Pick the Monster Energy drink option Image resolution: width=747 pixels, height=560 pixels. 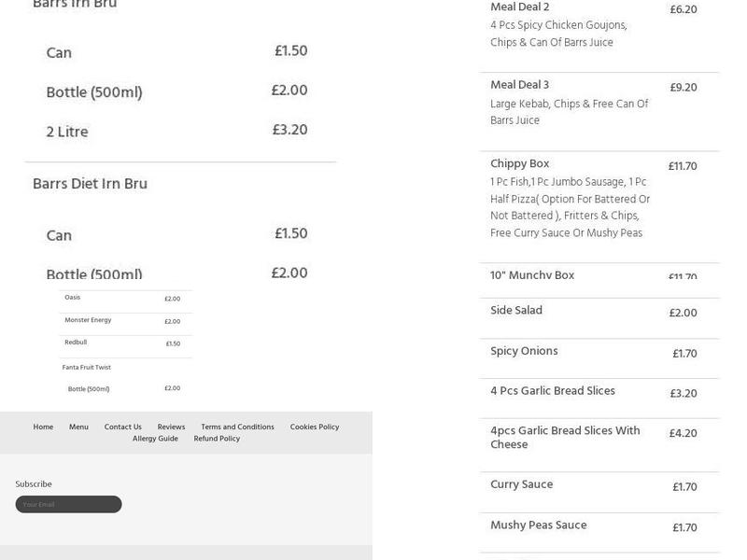pyautogui.click(x=89, y=321)
